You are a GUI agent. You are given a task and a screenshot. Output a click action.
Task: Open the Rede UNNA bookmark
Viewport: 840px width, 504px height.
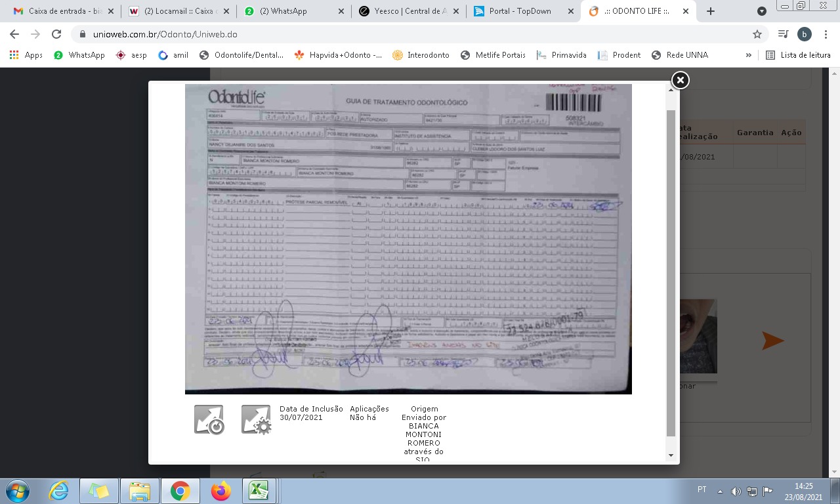(x=679, y=55)
